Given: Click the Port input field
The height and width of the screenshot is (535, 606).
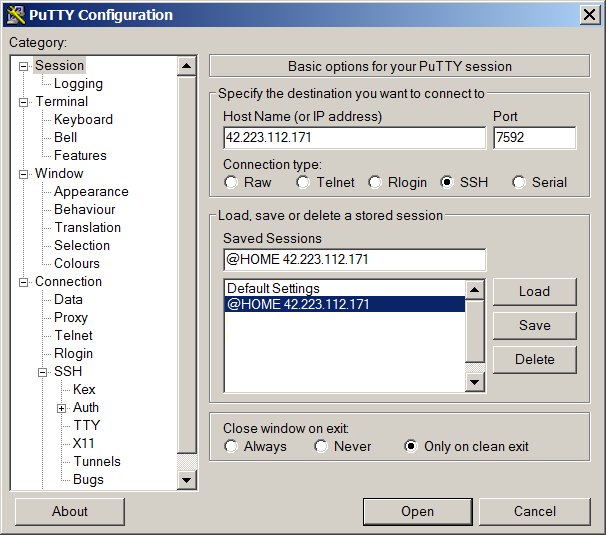Looking at the screenshot, I should (x=535, y=138).
